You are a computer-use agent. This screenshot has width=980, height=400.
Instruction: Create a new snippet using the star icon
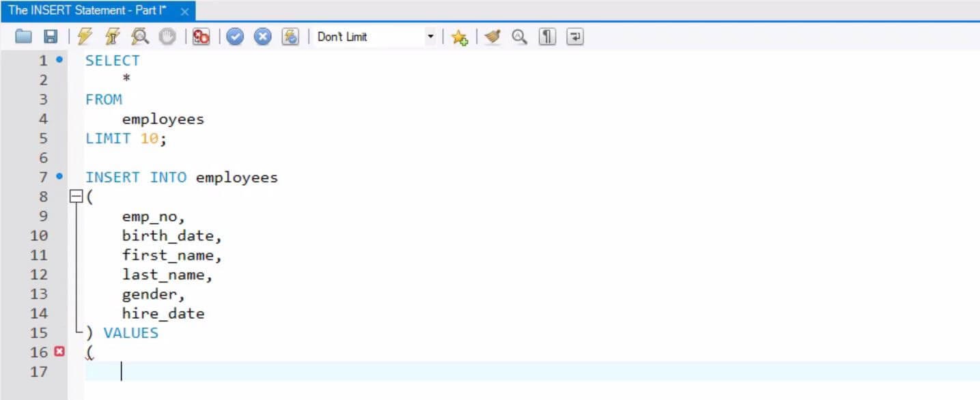point(459,36)
